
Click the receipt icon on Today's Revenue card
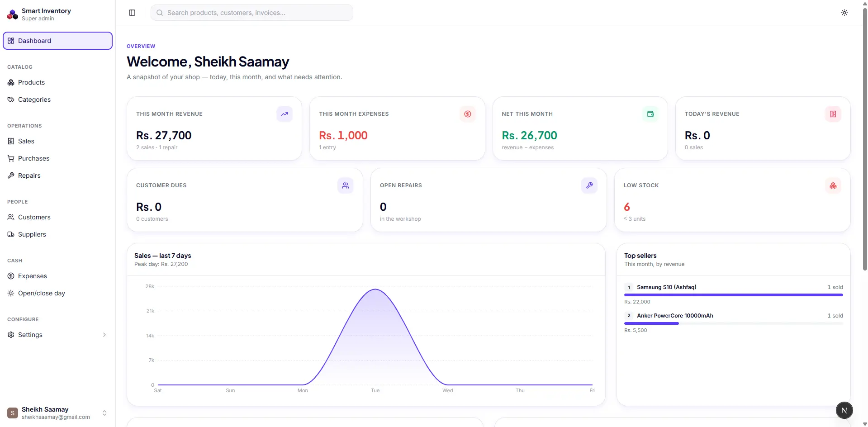point(833,114)
